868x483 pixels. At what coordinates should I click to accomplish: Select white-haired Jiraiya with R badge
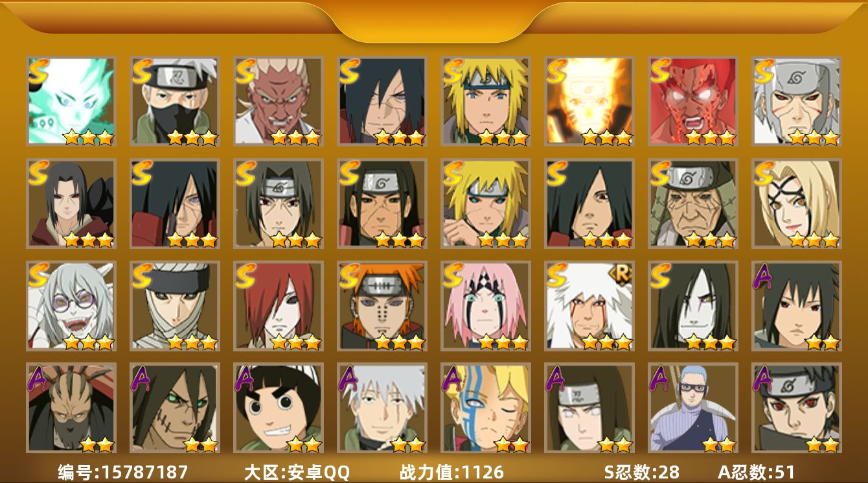(589, 305)
